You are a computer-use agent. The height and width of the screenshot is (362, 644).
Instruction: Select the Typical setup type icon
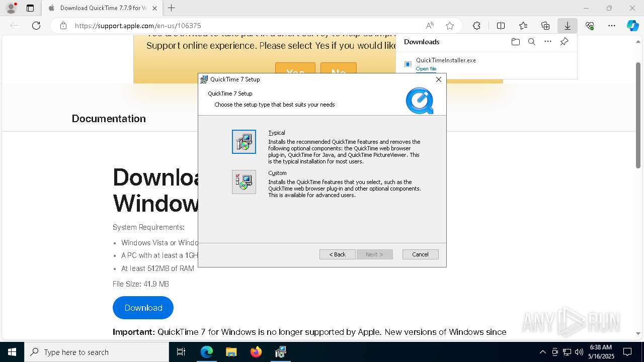[244, 142]
